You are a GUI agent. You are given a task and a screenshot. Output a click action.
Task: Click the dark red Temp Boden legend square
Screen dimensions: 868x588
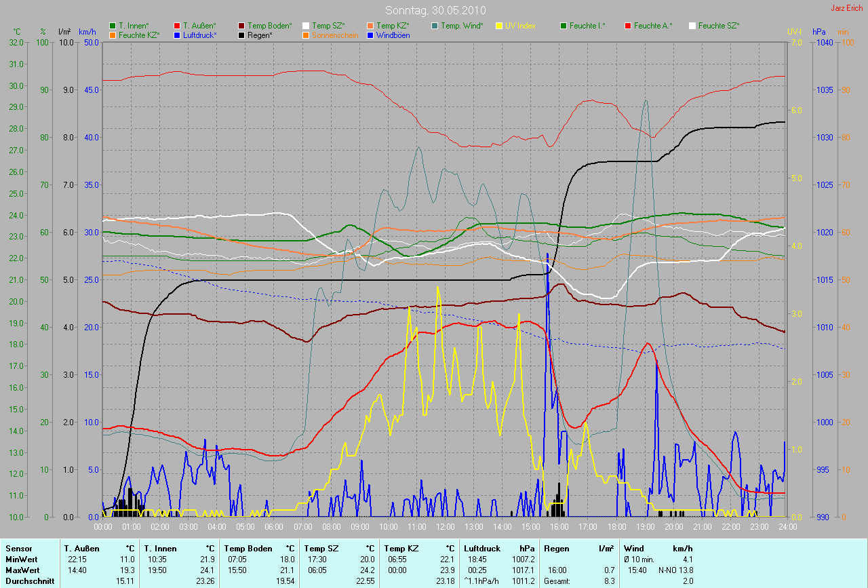(242, 26)
